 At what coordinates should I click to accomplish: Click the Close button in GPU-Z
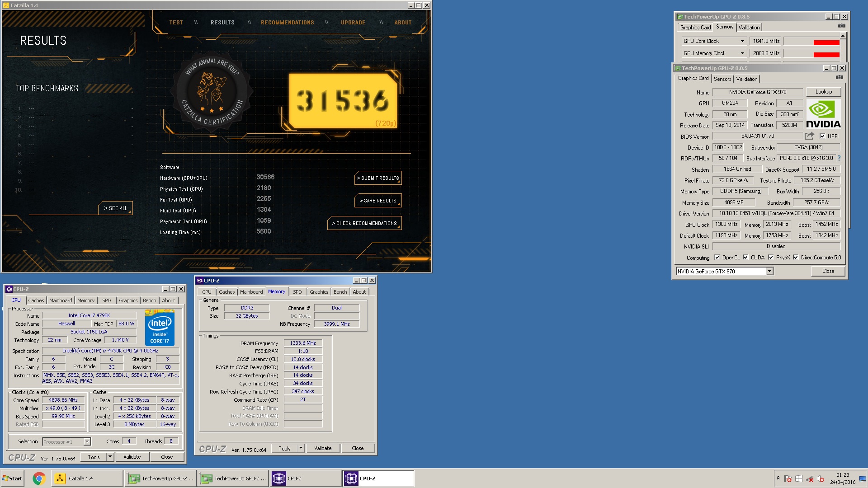click(x=828, y=271)
